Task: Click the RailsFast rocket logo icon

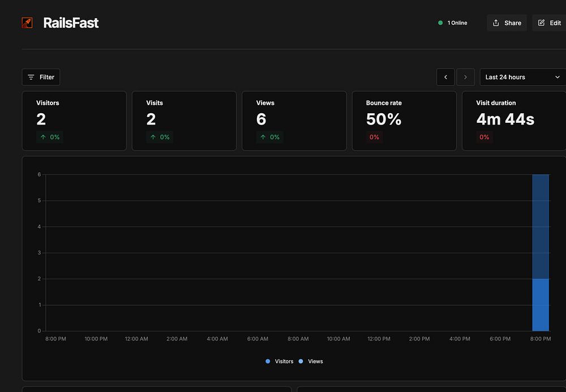Action: tap(27, 23)
